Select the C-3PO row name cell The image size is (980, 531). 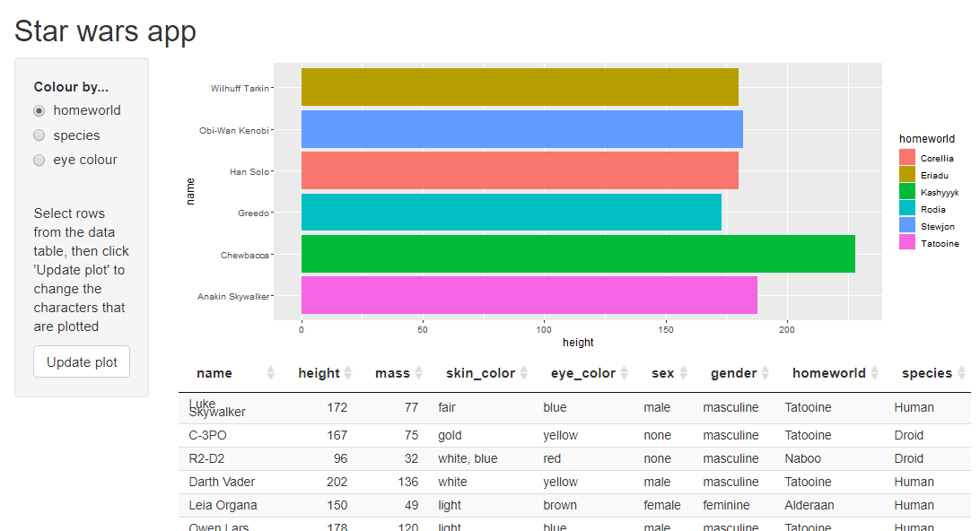207,435
